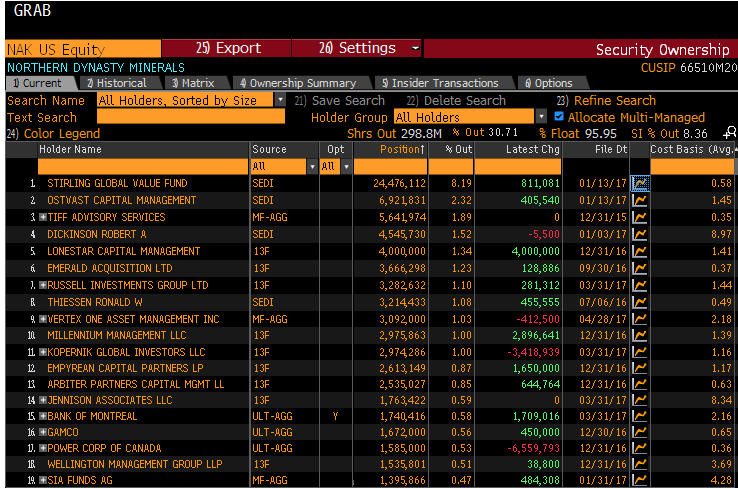Open chart icon for Wellington Management Group
Screen dimensions: 738x488
coord(640,464)
